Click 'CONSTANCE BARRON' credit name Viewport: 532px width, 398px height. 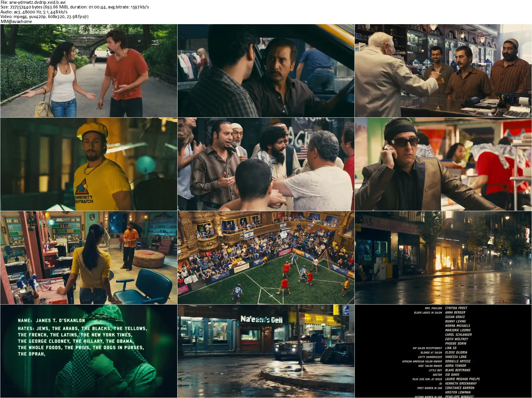pos(460,388)
